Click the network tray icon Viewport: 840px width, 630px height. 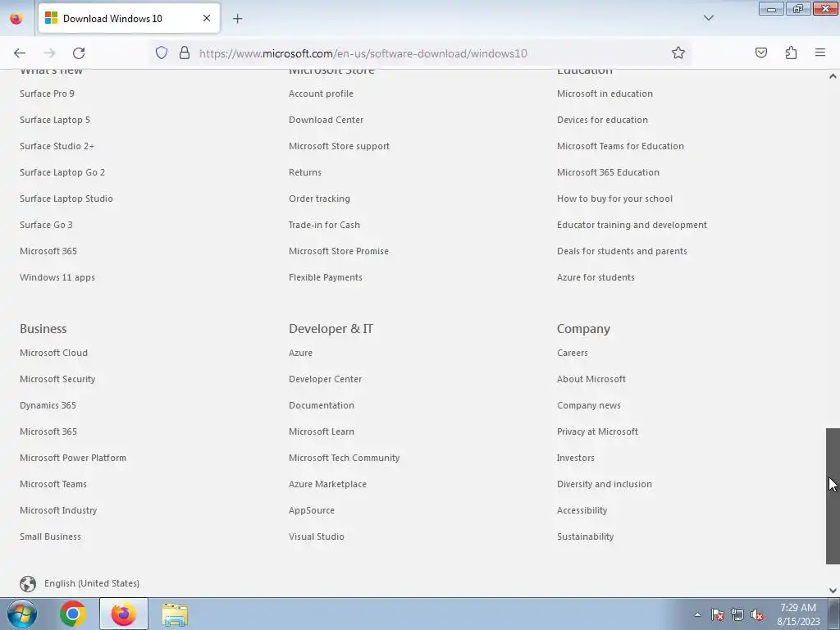coord(737,614)
